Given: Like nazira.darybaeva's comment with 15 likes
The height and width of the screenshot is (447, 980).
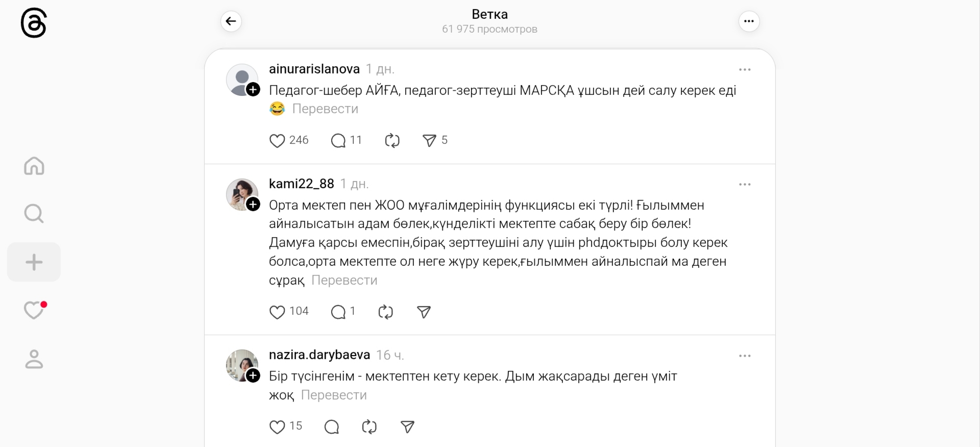Looking at the screenshot, I should coord(277,427).
